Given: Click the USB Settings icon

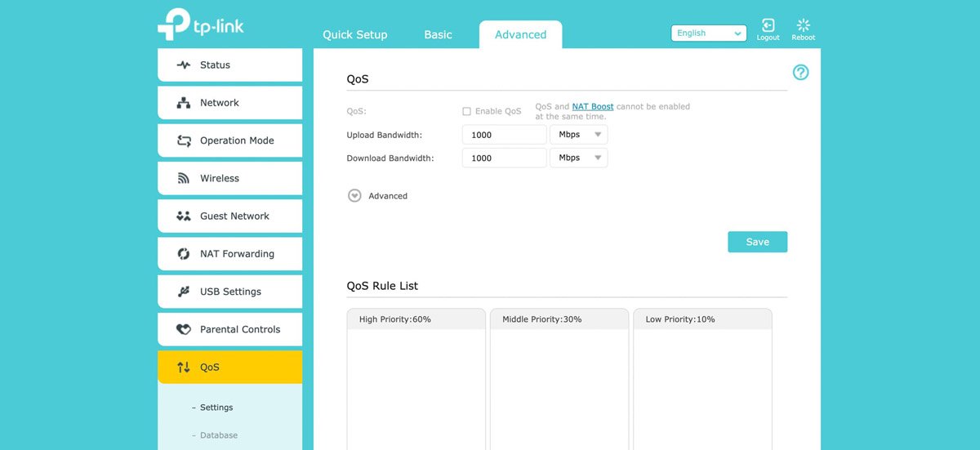Looking at the screenshot, I should [x=184, y=292].
